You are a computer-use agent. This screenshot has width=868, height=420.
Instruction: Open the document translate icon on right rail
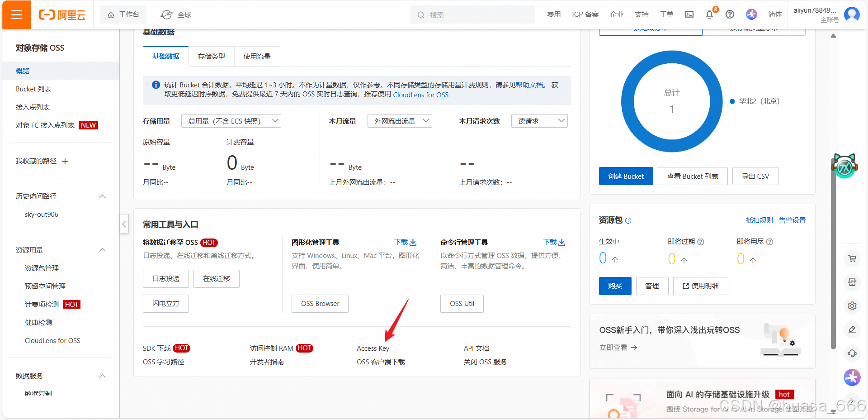tap(852, 282)
